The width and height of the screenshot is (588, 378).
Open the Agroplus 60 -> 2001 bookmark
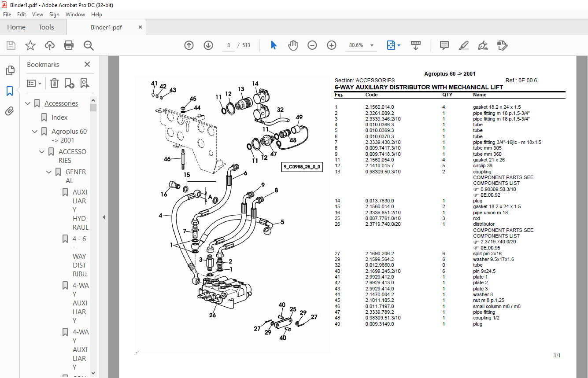click(69, 136)
